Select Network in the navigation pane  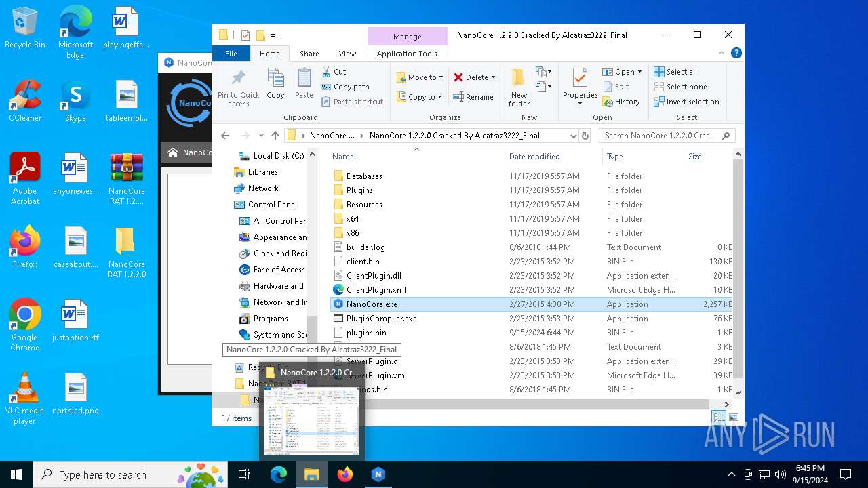(x=262, y=188)
